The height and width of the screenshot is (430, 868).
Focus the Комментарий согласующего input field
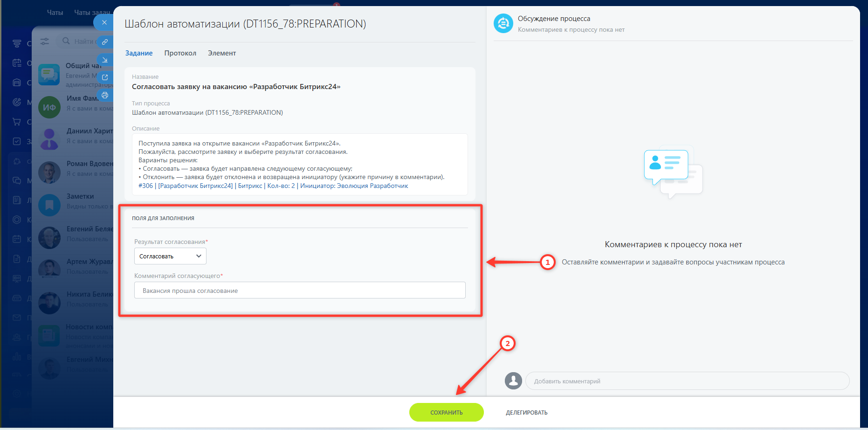tap(300, 290)
